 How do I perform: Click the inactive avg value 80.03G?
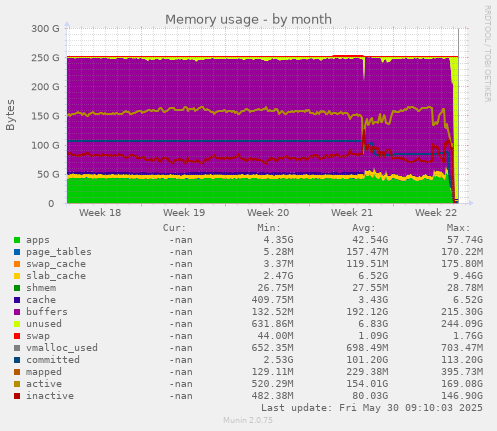(370, 396)
